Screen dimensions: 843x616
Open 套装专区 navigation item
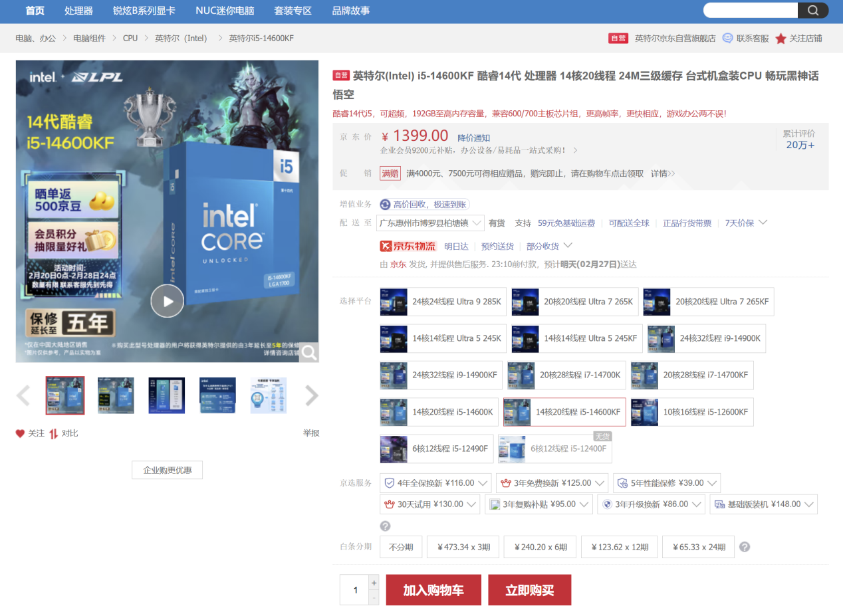click(293, 11)
